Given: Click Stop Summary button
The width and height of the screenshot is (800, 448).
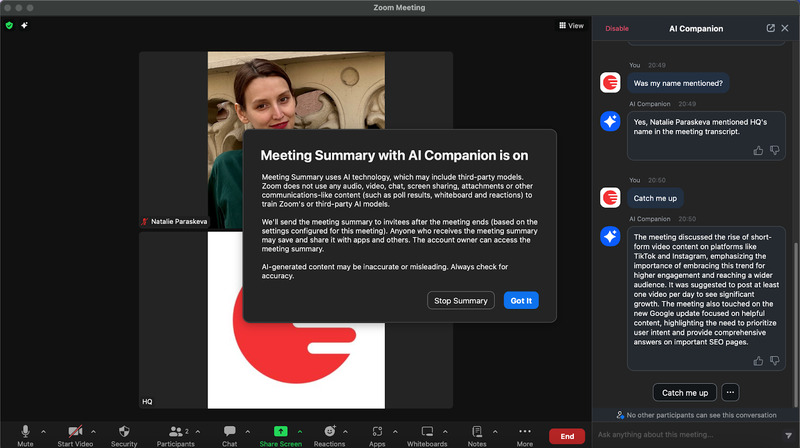Looking at the screenshot, I should 461,301.
